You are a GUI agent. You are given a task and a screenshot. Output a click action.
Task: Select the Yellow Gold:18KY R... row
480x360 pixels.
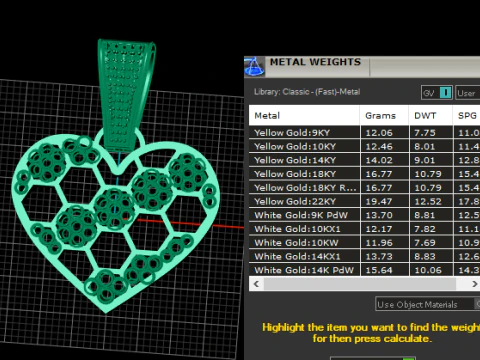[365, 187]
